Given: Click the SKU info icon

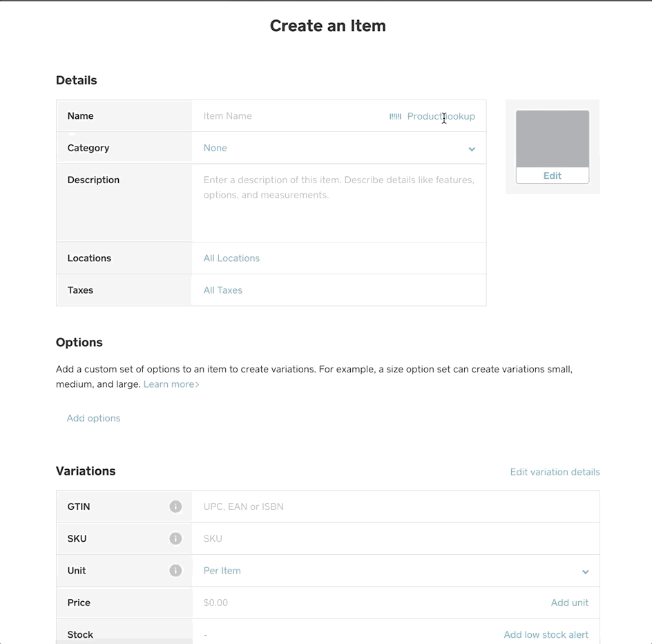Looking at the screenshot, I should coord(175,538).
